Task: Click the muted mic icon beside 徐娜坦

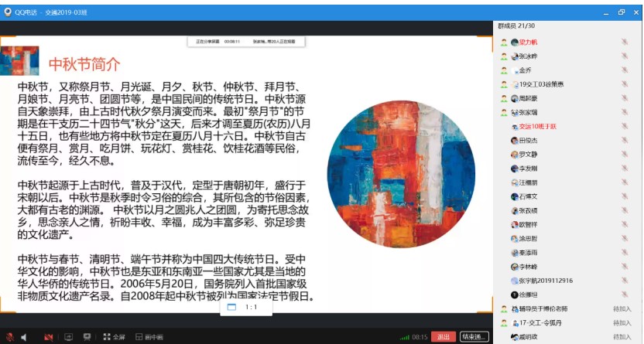Action: (625, 295)
